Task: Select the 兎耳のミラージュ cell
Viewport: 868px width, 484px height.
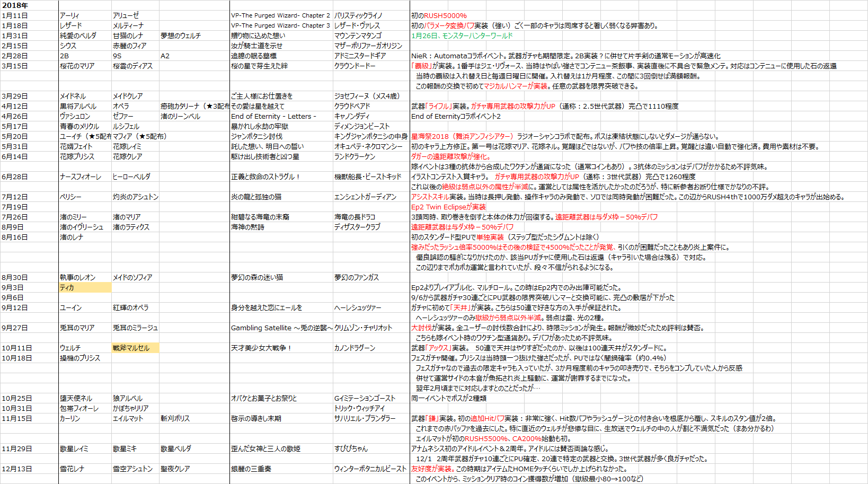Action: click(x=135, y=328)
